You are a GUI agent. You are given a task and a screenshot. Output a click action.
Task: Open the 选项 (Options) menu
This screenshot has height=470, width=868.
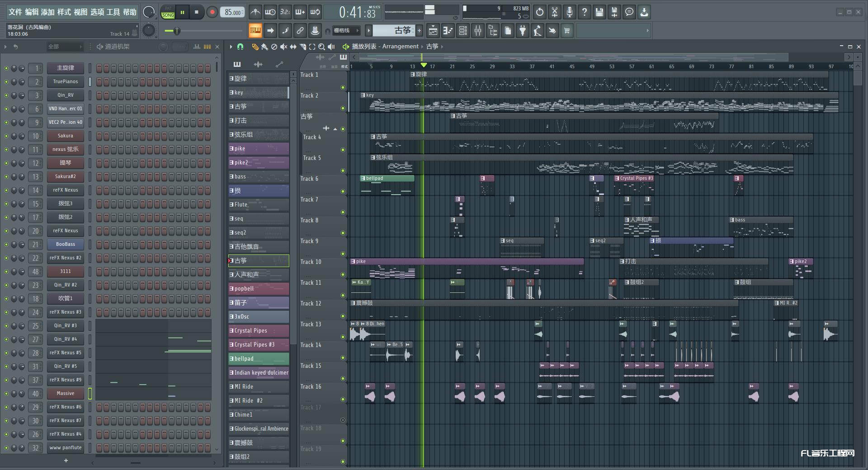click(x=97, y=12)
